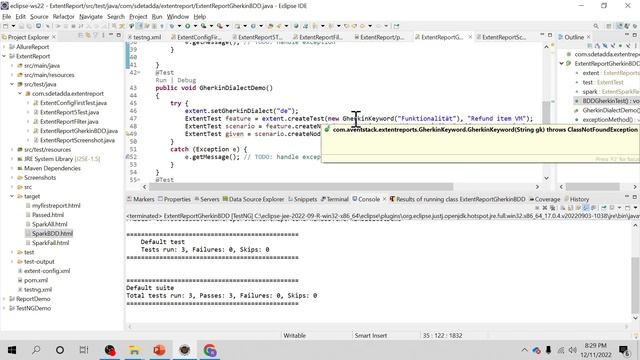Switch to the Markers tab
Screen dimensions: 640x360
click(x=140, y=199)
